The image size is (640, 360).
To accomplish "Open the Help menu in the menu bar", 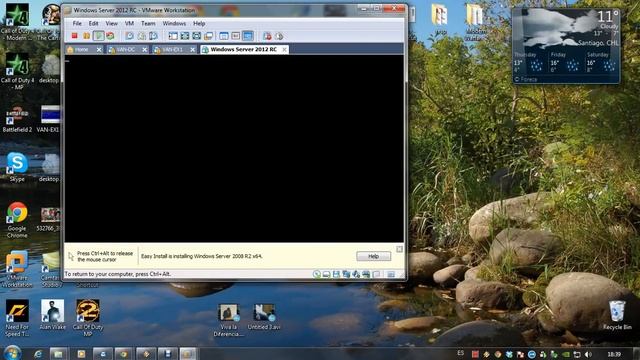I will [199, 23].
